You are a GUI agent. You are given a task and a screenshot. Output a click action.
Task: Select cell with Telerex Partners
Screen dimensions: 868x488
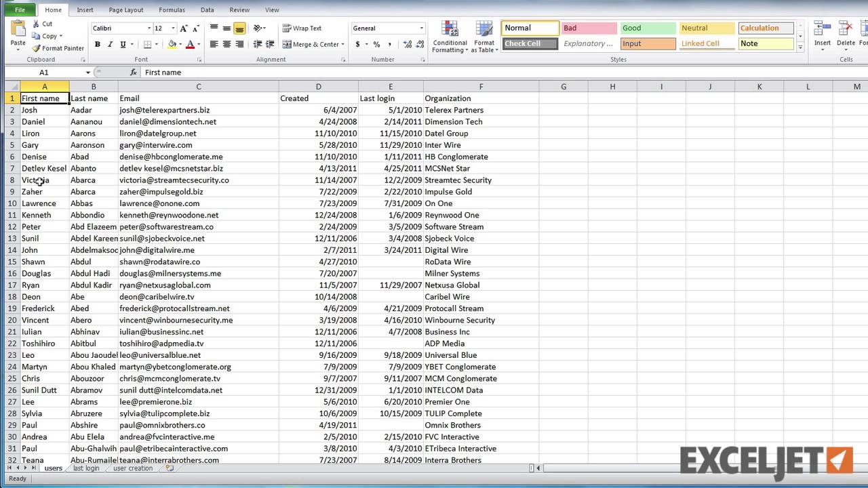click(481, 110)
